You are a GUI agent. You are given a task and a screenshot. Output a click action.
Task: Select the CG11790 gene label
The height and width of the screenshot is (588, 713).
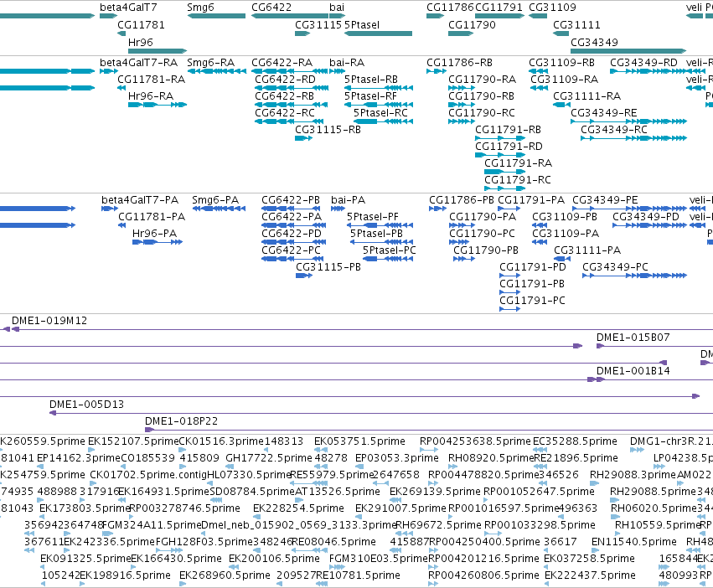click(472, 25)
